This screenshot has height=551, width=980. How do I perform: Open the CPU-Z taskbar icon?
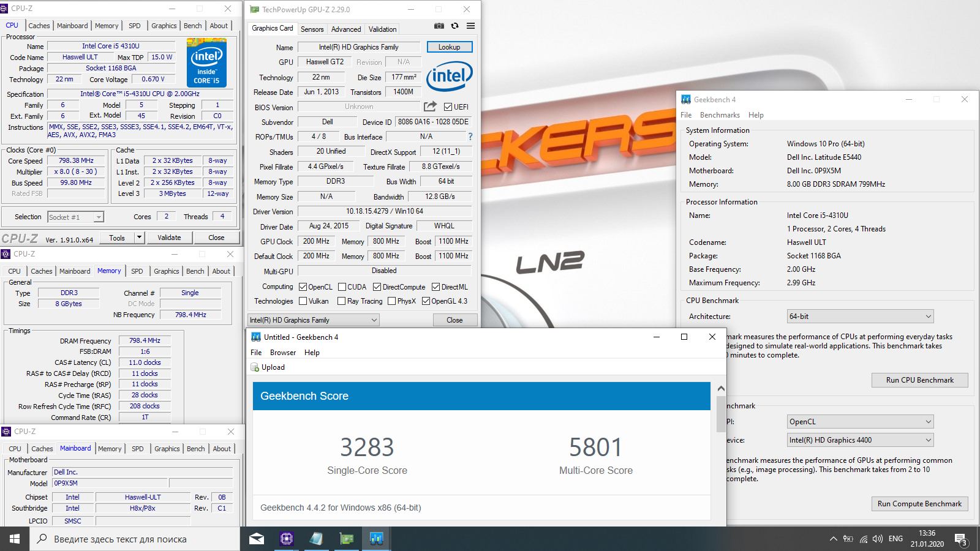pyautogui.click(x=286, y=539)
